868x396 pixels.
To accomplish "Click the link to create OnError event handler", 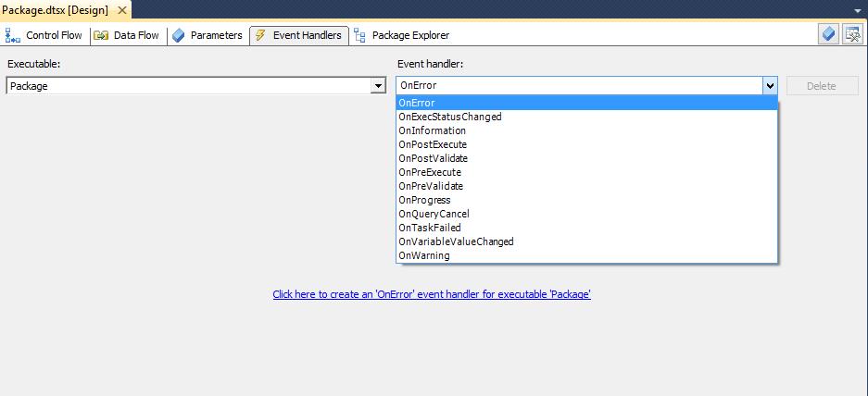I will [432, 294].
